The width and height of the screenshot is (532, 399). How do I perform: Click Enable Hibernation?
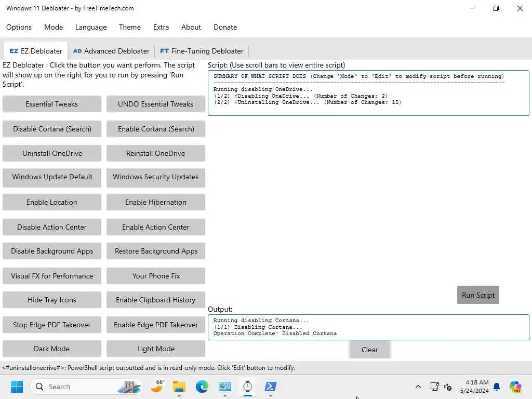click(155, 202)
